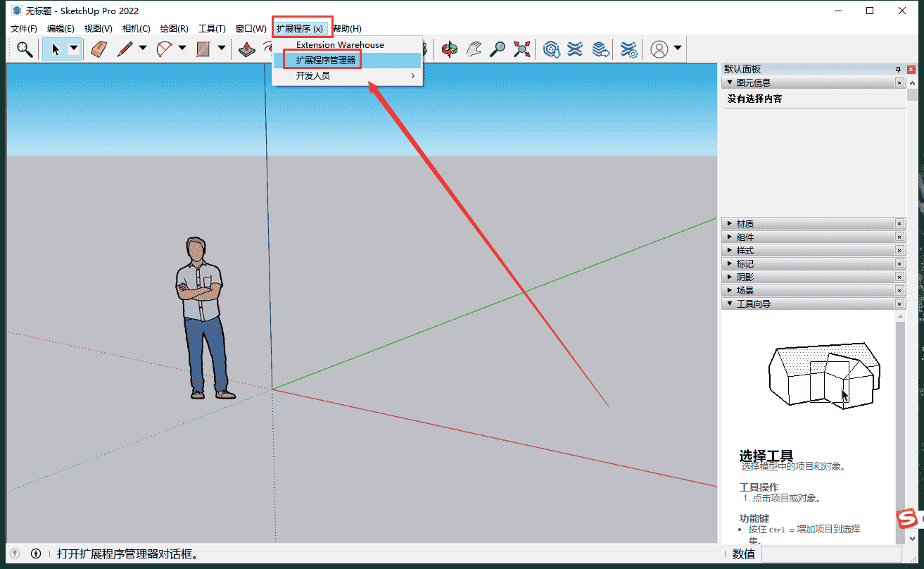The image size is (924, 569).
Task: Open Arc tool dropdown arrow
Action: [x=182, y=49]
